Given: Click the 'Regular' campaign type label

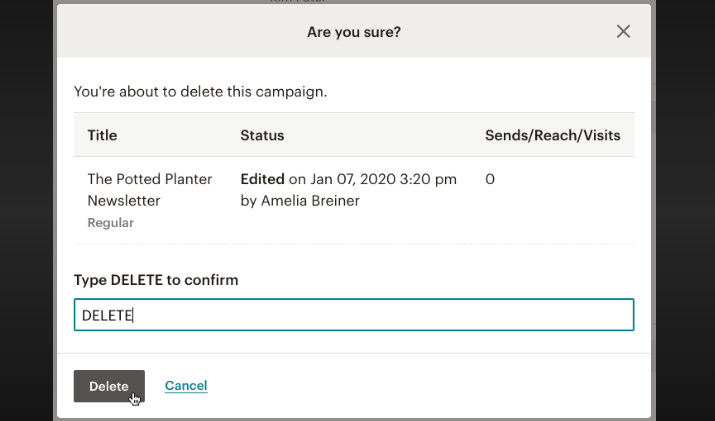Looking at the screenshot, I should coord(110,223).
